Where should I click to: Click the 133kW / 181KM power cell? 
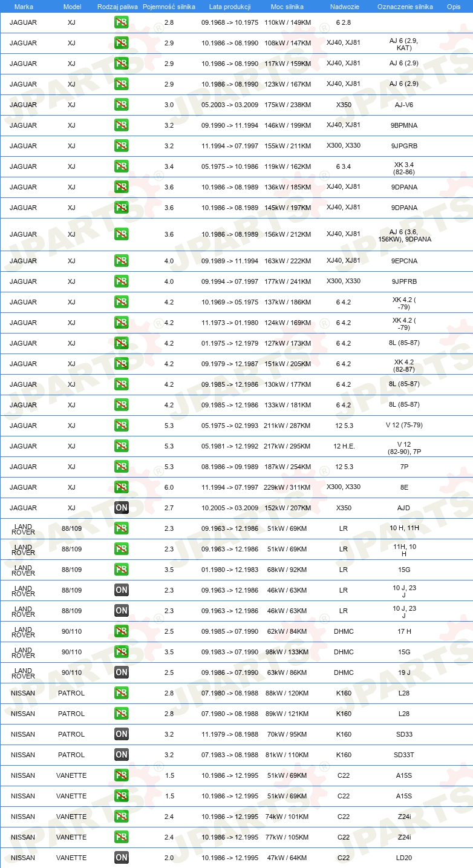pos(287,405)
